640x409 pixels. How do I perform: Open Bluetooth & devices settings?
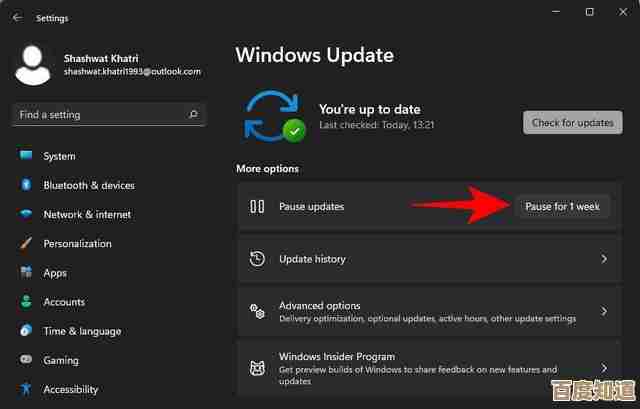pos(89,185)
